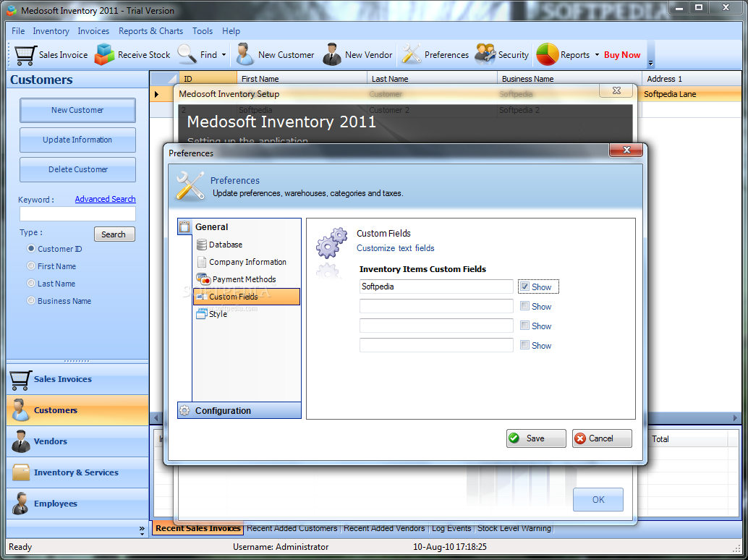748x560 pixels.
Task: Open the Inventory menu
Action: point(51,31)
